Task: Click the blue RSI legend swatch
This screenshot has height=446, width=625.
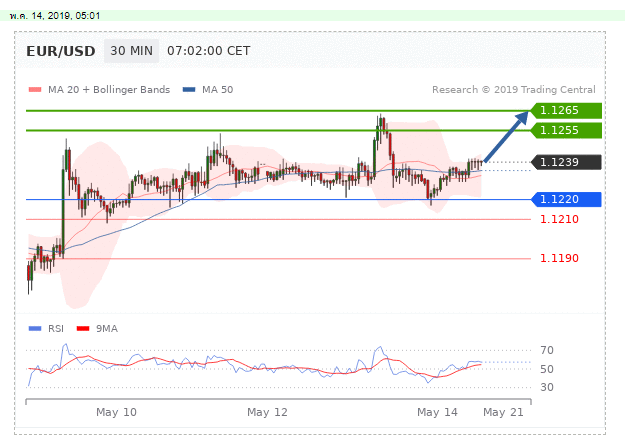Action: [x=35, y=329]
